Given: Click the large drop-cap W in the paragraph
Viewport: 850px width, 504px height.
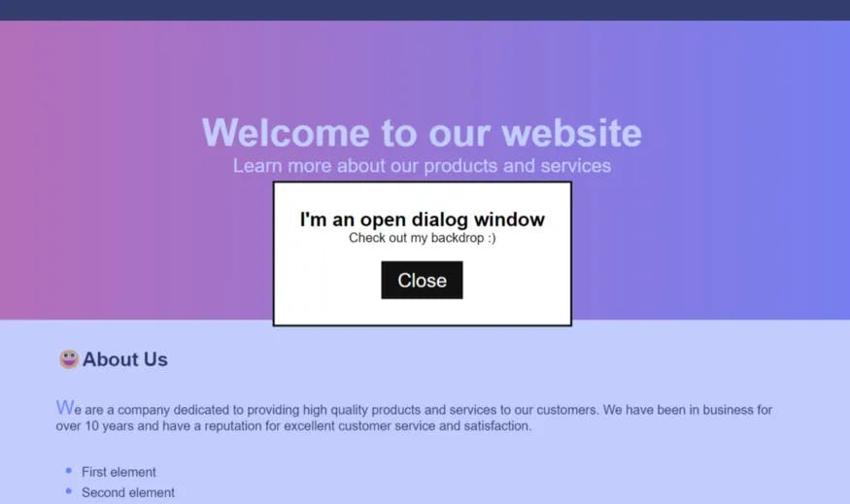Looking at the screenshot, I should click(x=65, y=407).
